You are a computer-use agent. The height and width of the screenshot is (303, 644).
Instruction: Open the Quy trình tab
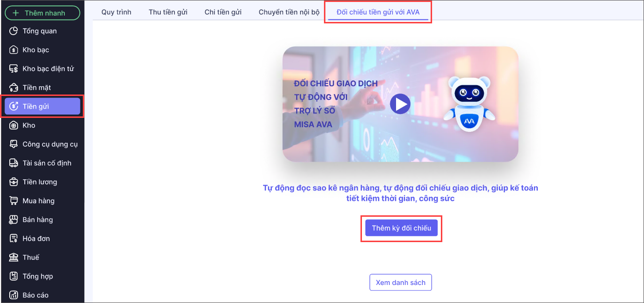116,12
